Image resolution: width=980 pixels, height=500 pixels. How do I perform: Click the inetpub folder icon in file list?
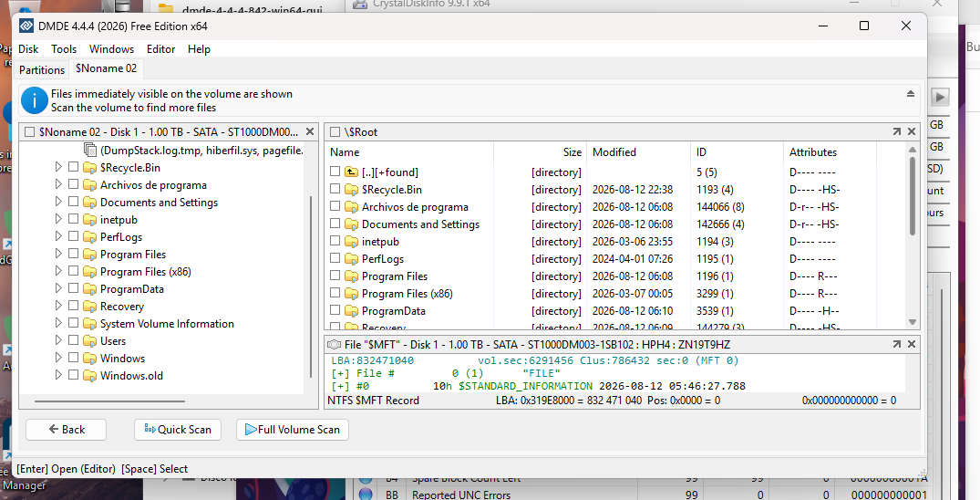point(351,242)
